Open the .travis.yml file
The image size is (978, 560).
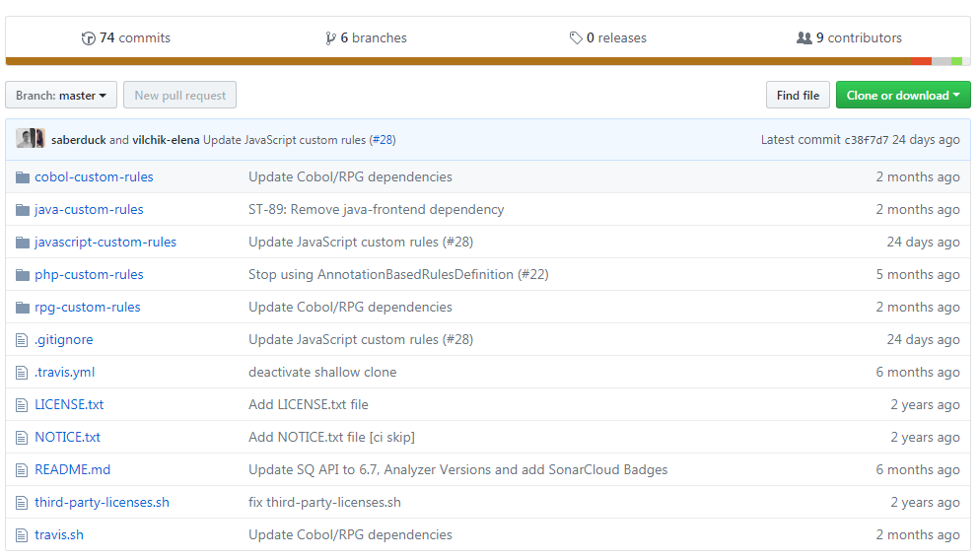click(65, 372)
